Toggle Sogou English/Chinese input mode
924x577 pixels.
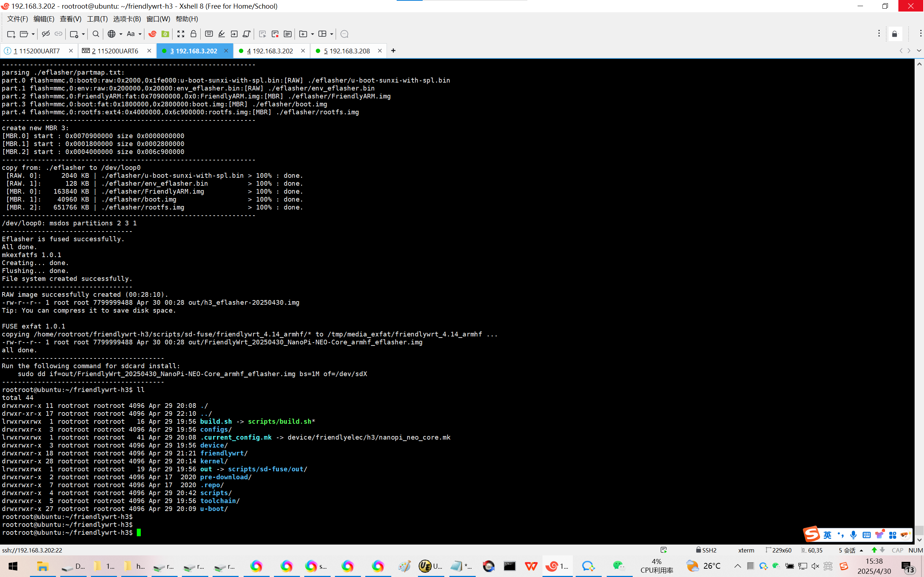click(827, 535)
